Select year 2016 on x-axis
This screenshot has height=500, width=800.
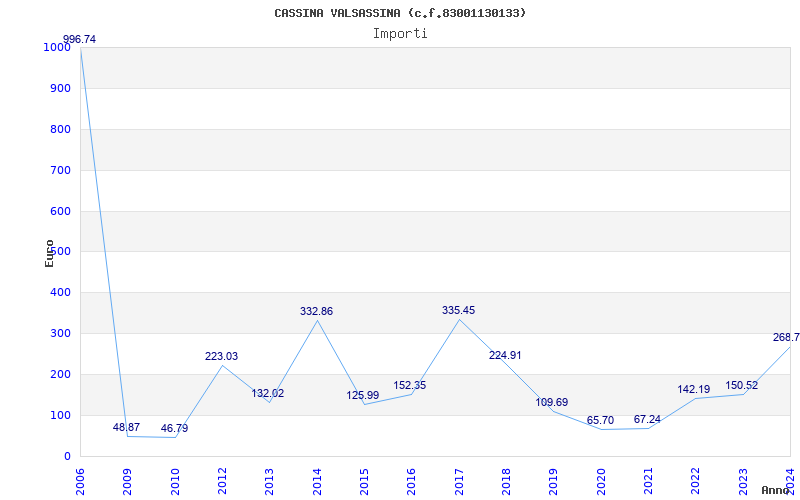[412, 482]
